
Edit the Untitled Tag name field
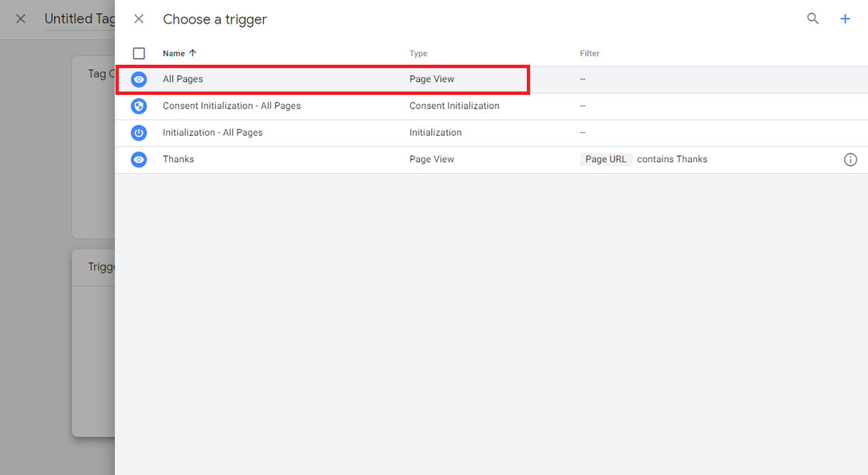[x=80, y=19]
